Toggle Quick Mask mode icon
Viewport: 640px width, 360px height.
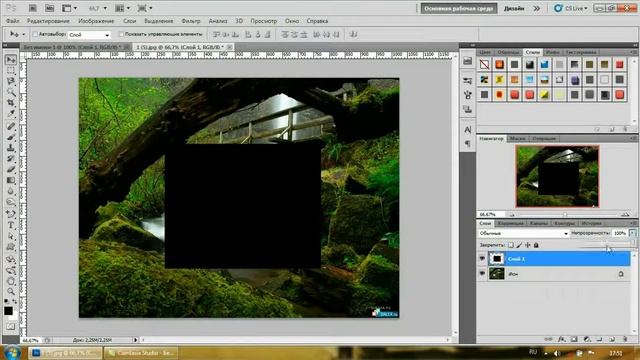pyautogui.click(x=10, y=327)
